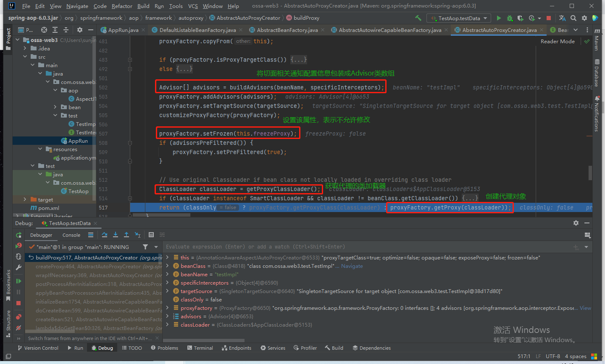
Task: Open the TestAop.testData run configuration dropdown
Action: coord(460,18)
